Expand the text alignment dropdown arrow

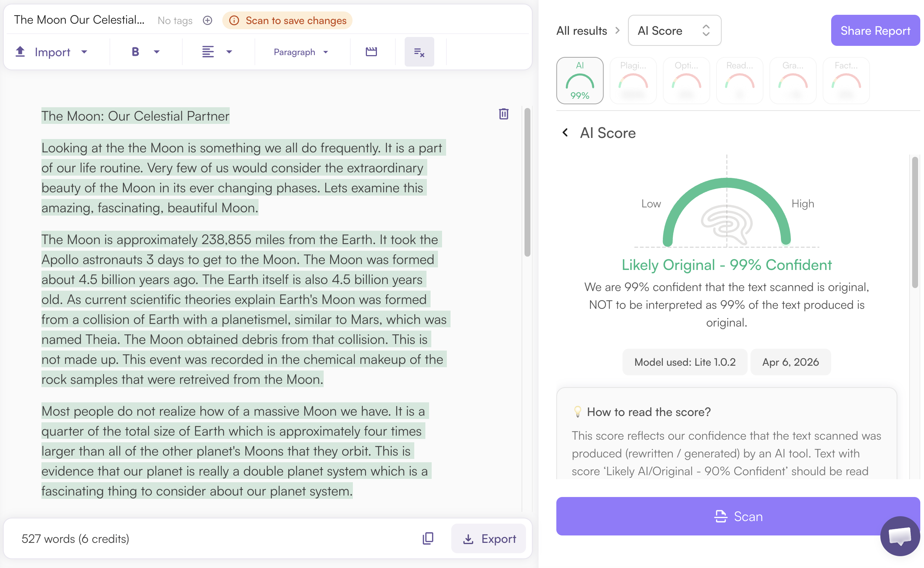click(229, 52)
